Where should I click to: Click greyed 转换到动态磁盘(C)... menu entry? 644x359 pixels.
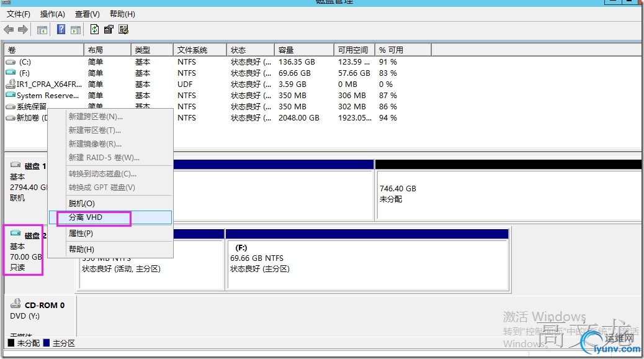click(x=110, y=174)
